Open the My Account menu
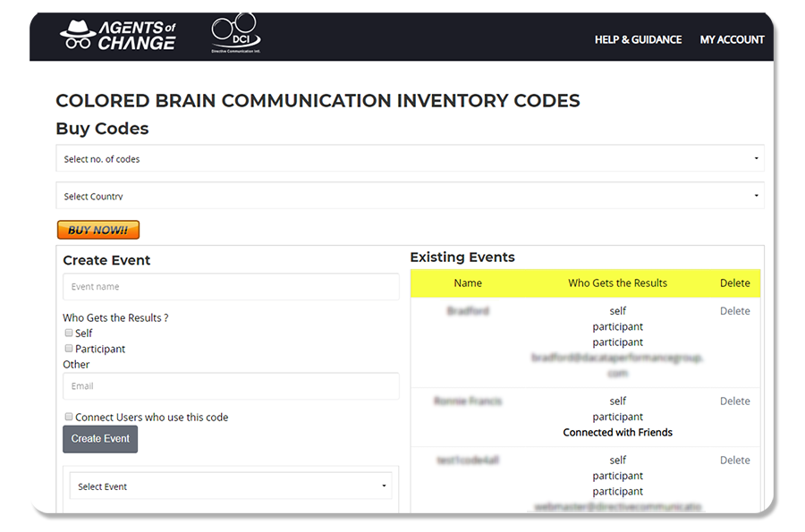Viewport: 805px width, 532px height. pos(732,39)
